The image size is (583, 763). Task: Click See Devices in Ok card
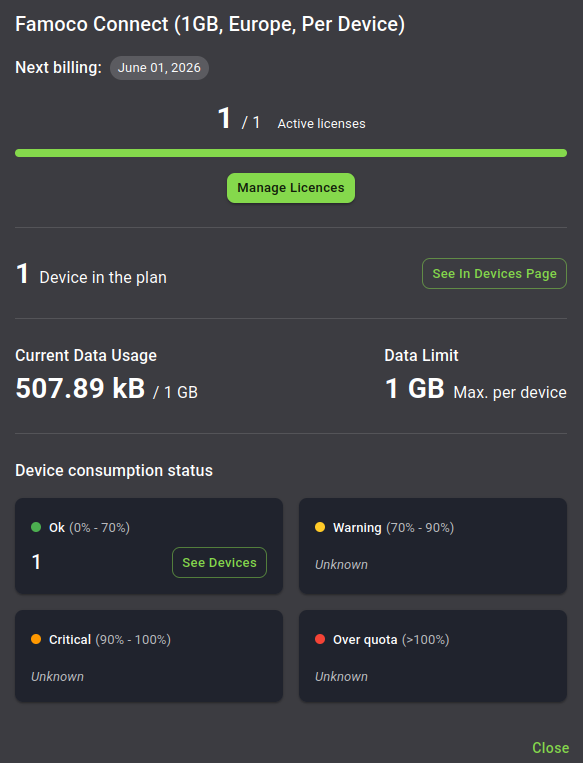tap(219, 563)
